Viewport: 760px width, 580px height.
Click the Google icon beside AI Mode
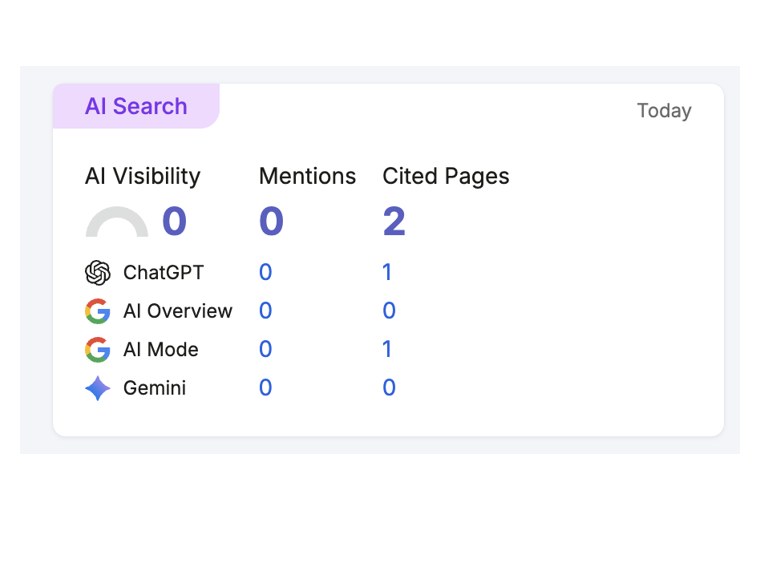click(x=97, y=349)
